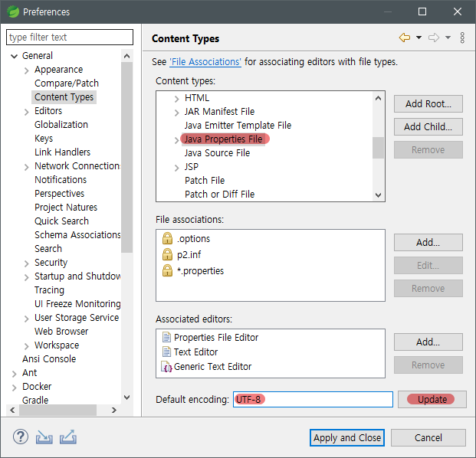Select the *.properties lock icon
Viewport: 476px width, 458px height.
[x=167, y=270]
